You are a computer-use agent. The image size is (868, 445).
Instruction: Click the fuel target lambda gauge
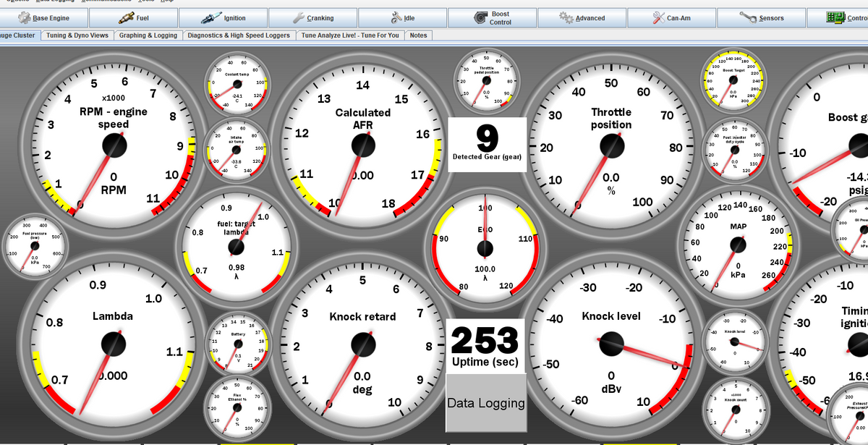[236, 247]
